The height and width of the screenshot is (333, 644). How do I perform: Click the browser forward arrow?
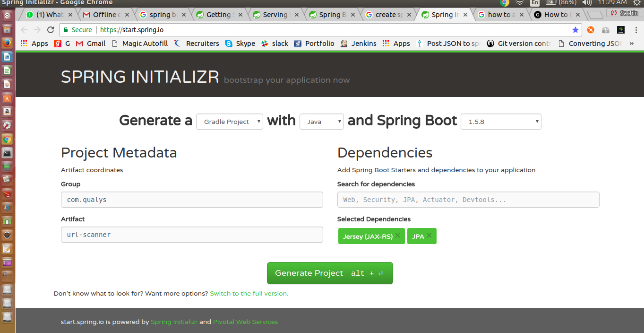coord(37,30)
